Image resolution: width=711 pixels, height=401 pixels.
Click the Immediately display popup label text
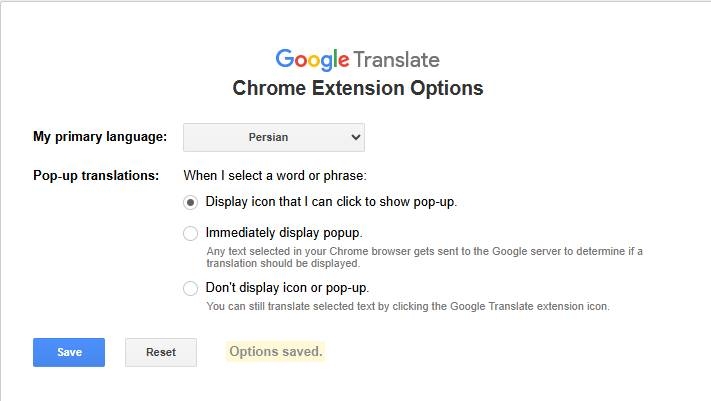pos(284,233)
